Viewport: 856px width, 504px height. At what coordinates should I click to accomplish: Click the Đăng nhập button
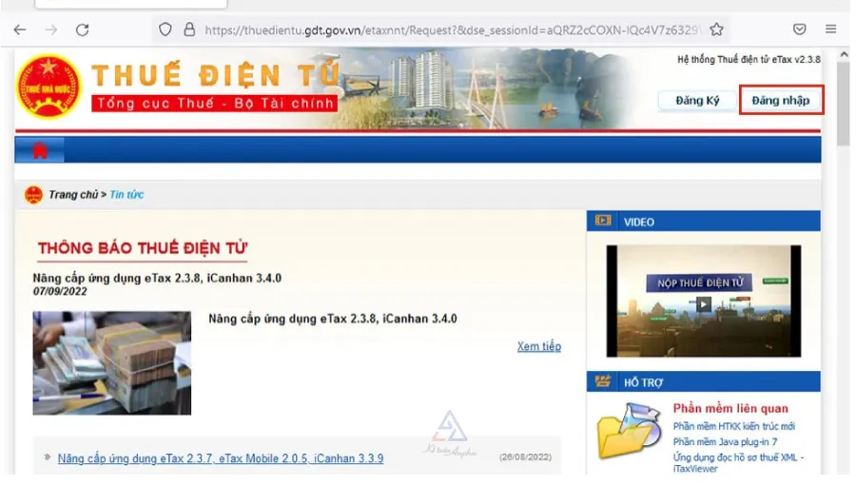[781, 101]
